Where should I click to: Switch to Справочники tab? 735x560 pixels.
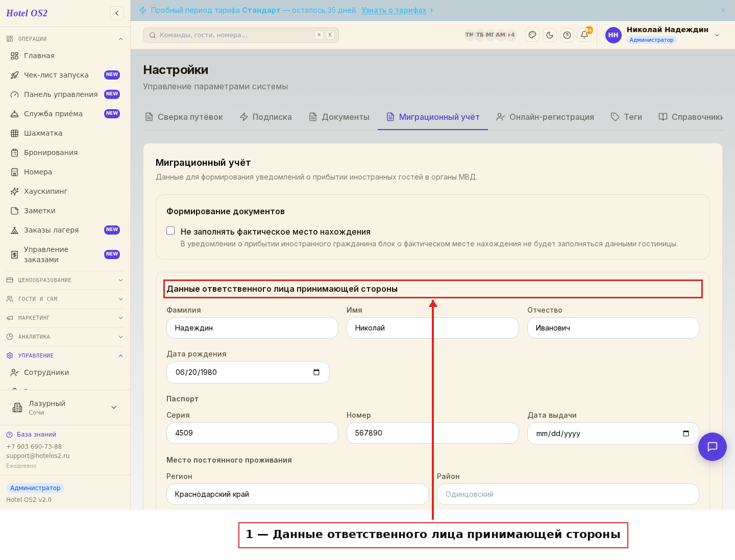(690, 117)
